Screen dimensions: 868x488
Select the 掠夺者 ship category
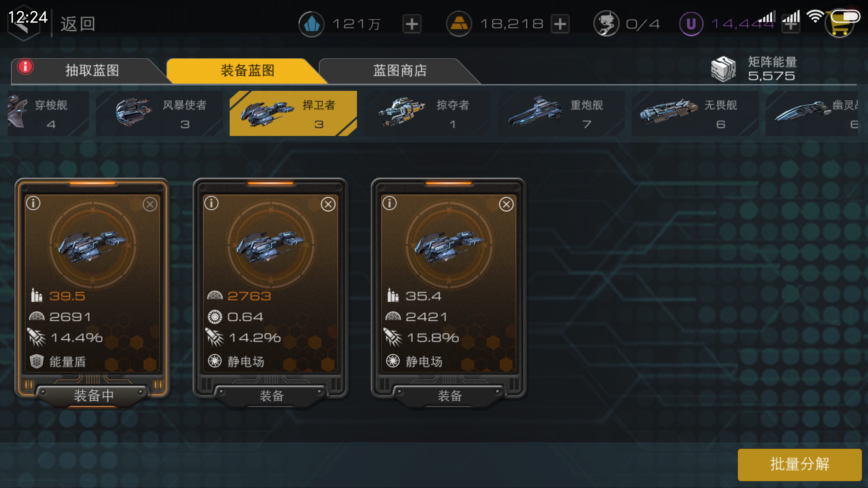[x=427, y=113]
